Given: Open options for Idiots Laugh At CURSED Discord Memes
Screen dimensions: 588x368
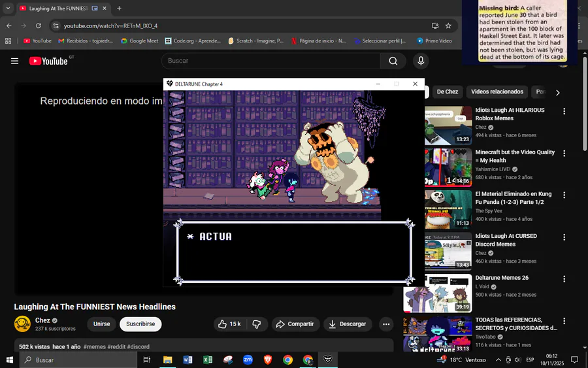Looking at the screenshot, I should (564, 237).
